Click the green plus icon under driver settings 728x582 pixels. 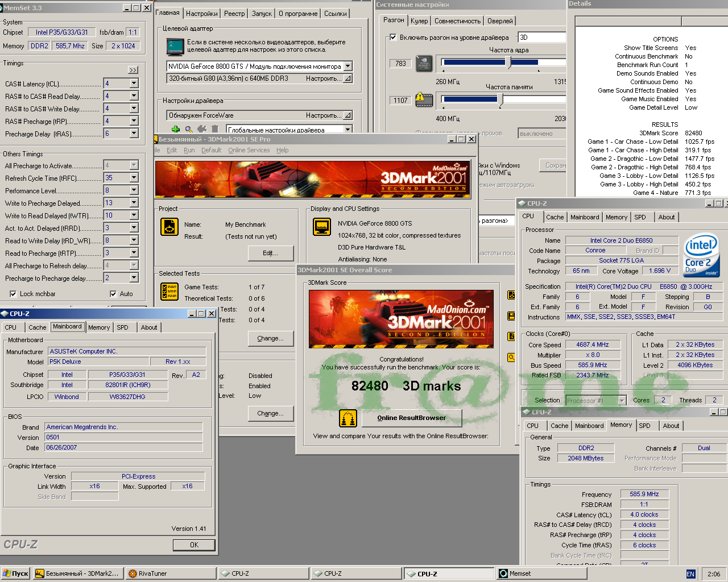176,130
